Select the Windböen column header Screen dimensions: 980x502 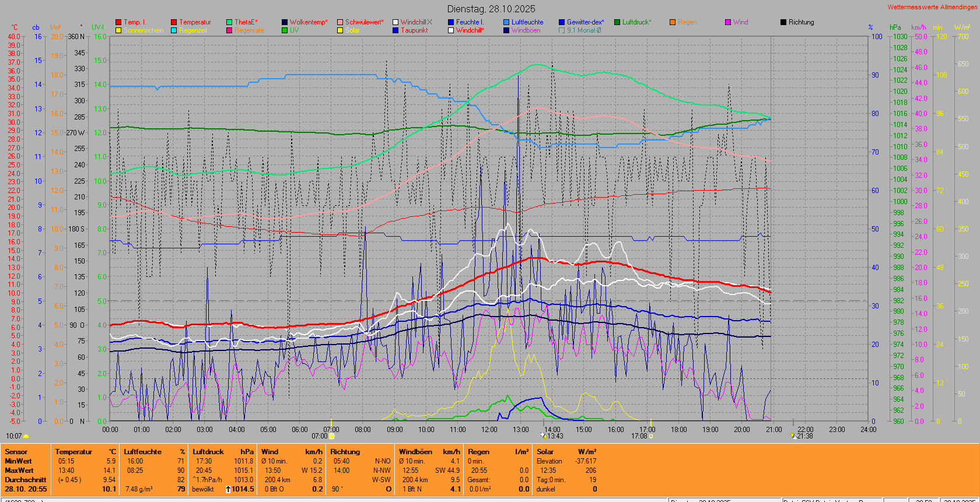[x=415, y=452]
